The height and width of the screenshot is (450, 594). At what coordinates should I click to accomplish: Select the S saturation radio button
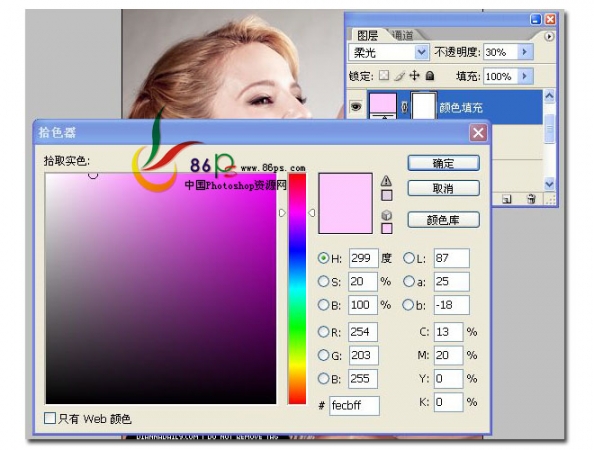point(323,281)
